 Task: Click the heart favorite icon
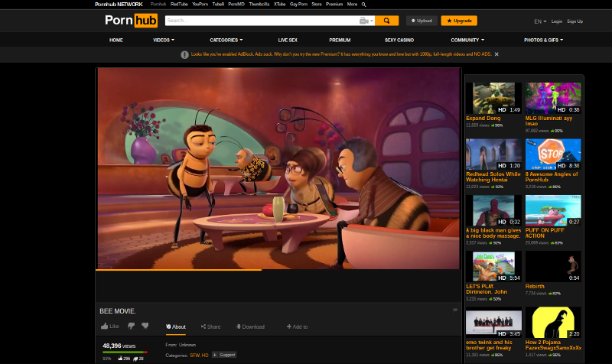(145, 327)
